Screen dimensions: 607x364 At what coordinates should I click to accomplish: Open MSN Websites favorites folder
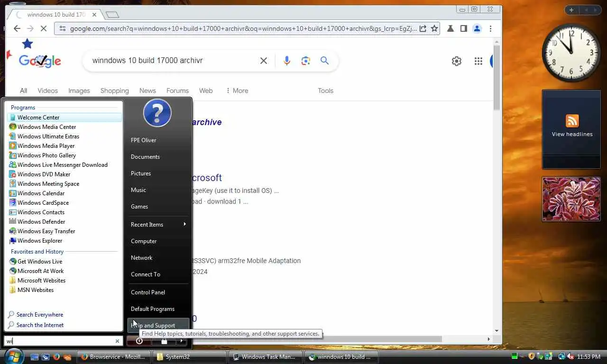click(x=64, y=290)
